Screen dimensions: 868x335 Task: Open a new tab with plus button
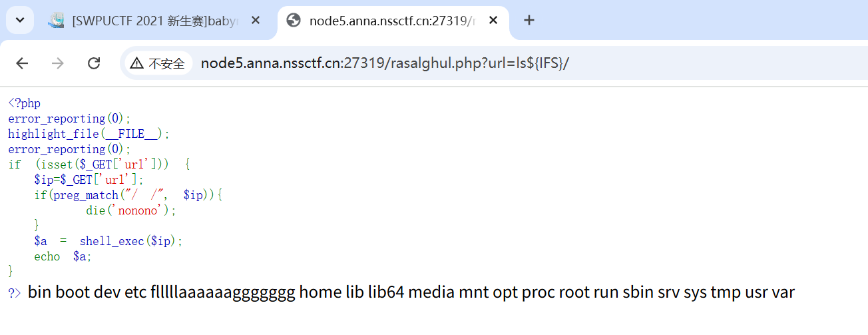(x=529, y=21)
